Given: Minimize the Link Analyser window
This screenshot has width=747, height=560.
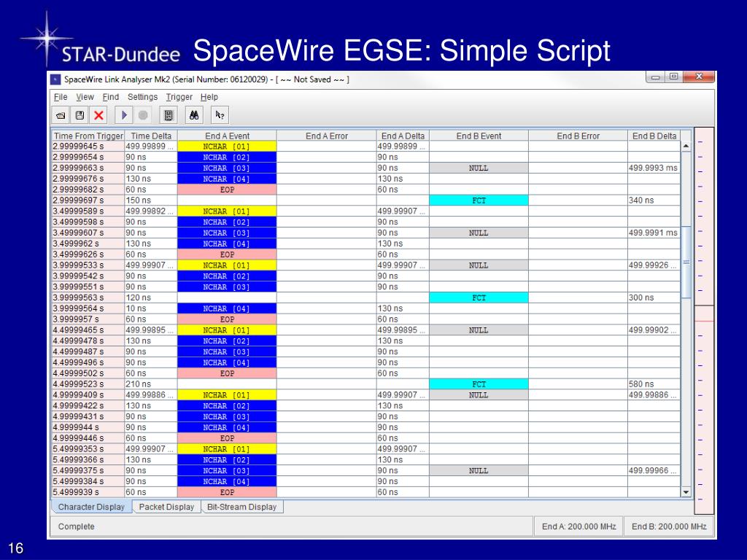Looking at the screenshot, I should 656,77.
